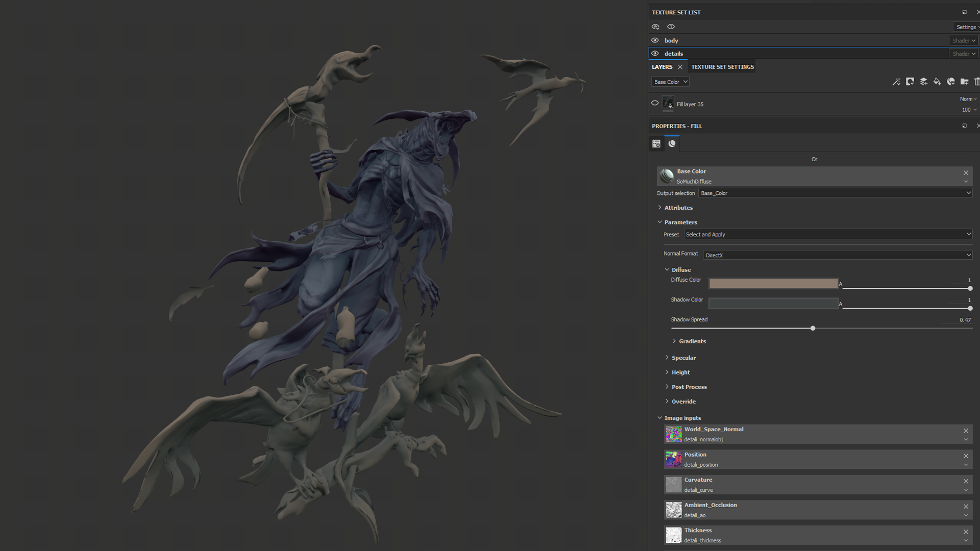
Task: Switch to the Texture Set Settings tab
Action: 722,67
